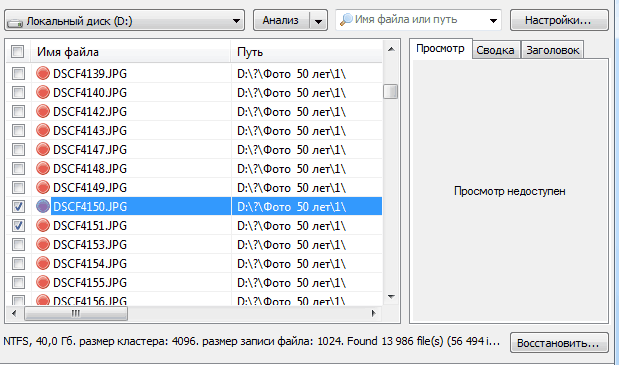
Task: Uncheck the DSCF4151.JPG checkbox
Action: pos(18,225)
